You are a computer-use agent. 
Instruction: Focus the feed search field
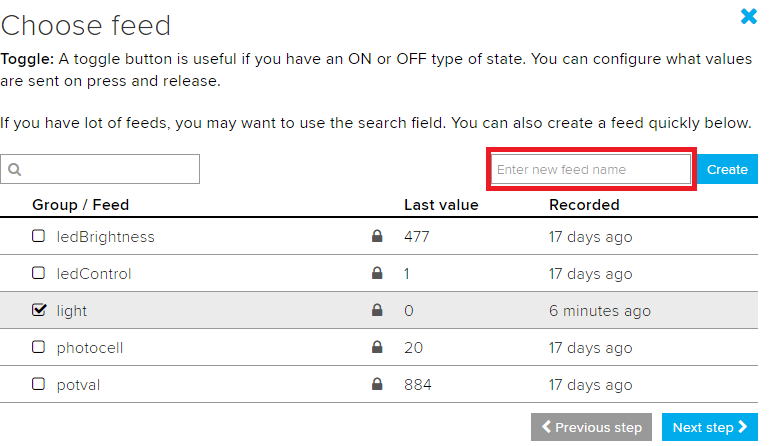110,170
